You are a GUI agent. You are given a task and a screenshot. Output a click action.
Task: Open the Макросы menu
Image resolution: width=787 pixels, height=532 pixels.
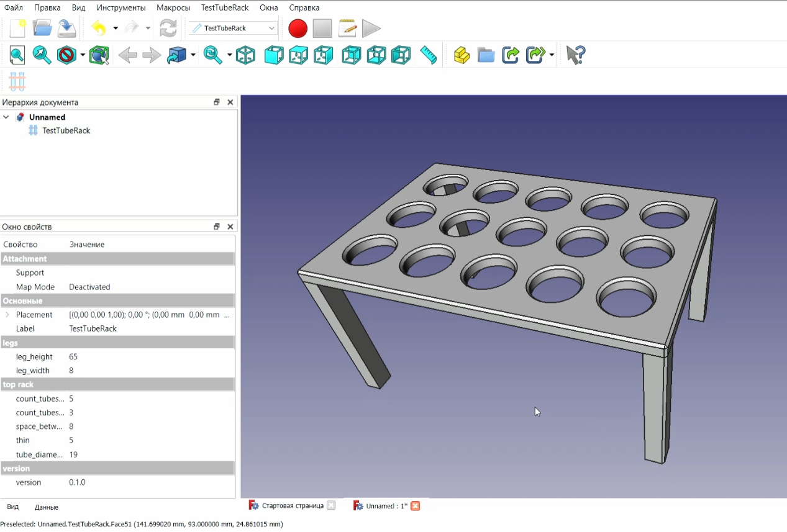click(x=173, y=7)
